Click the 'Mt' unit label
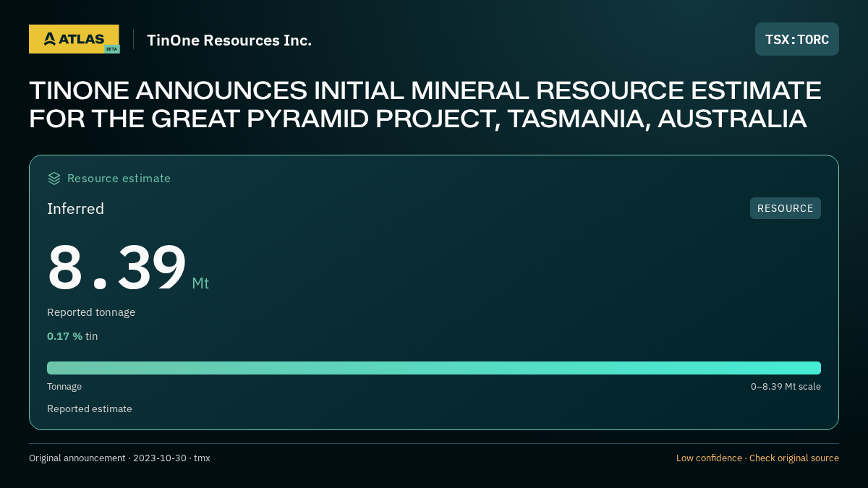This screenshot has height=488, width=868. (200, 283)
